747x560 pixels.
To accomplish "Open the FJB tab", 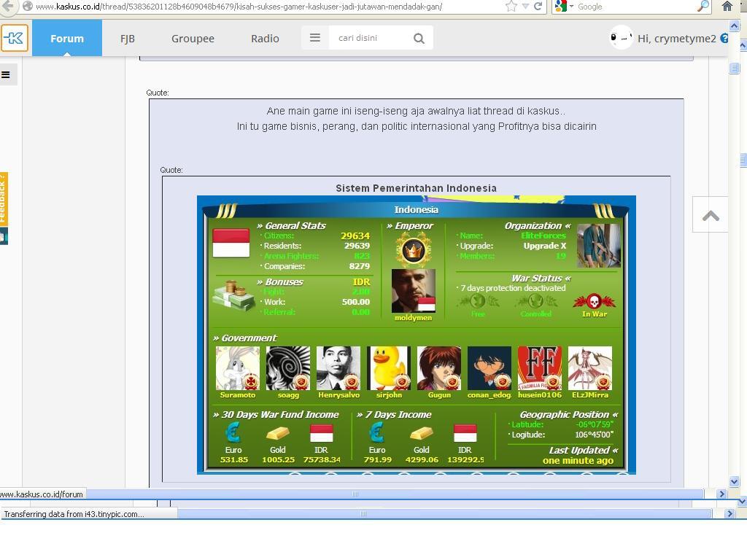I will click(127, 39).
